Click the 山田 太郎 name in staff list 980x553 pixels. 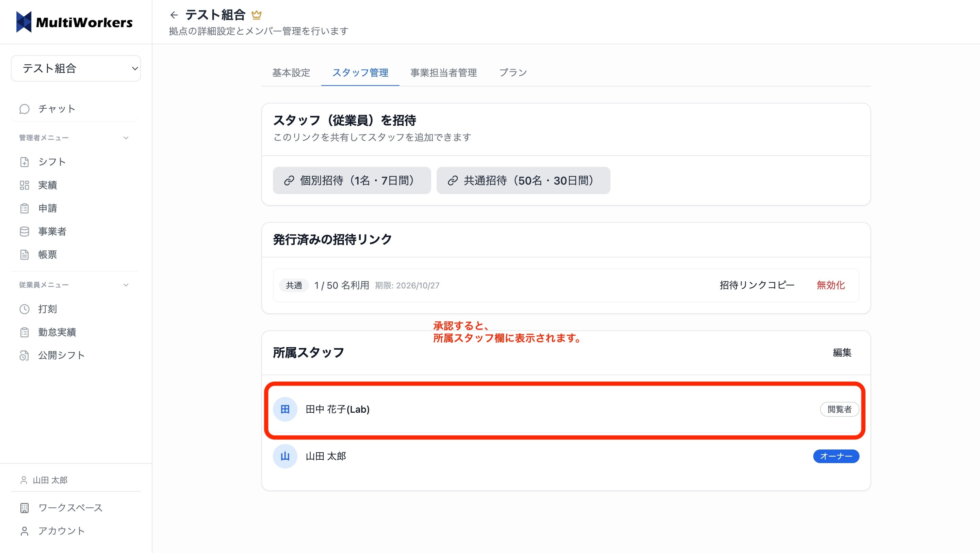point(326,456)
